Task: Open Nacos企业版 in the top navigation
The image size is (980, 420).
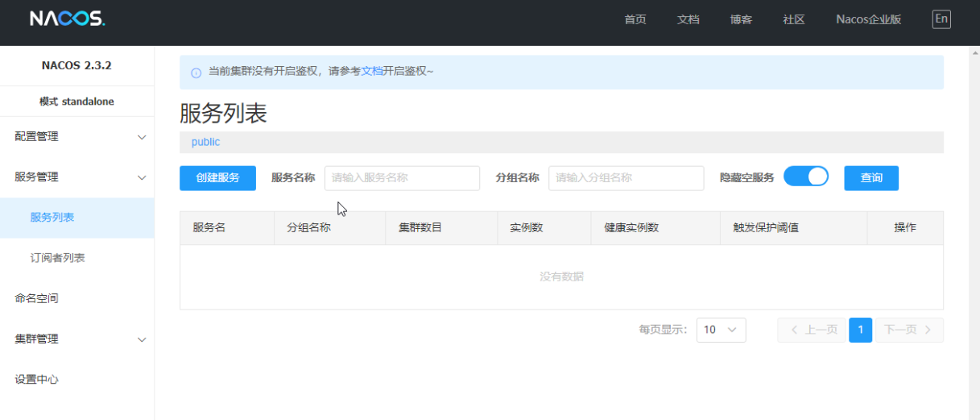Action: tap(868, 19)
